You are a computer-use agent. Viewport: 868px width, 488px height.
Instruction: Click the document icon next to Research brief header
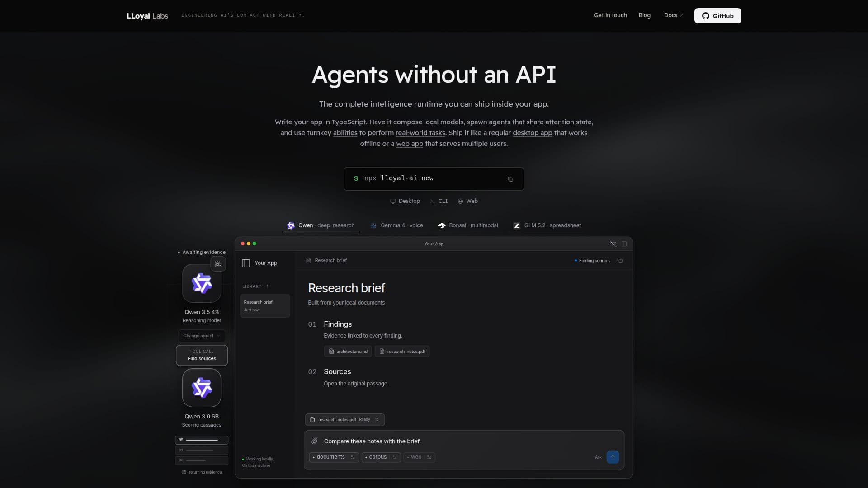click(x=309, y=260)
